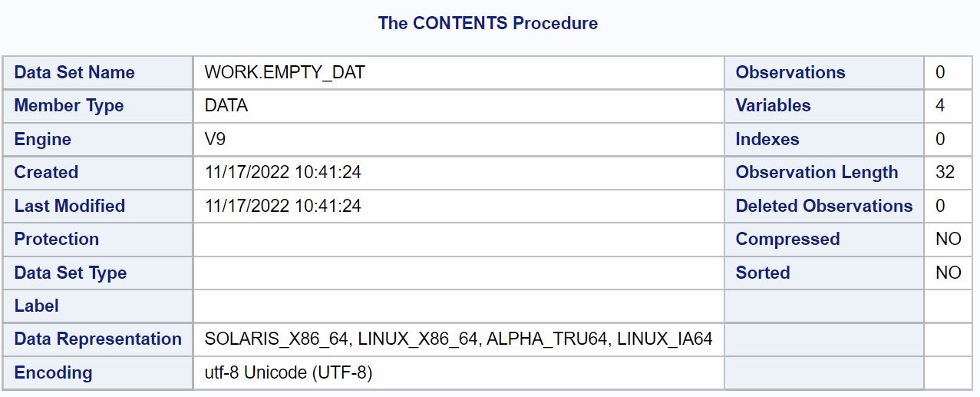Click the Compressed NO value
Image resolution: width=980 pixels, height=397 pixels.
[x=949, y=239]
